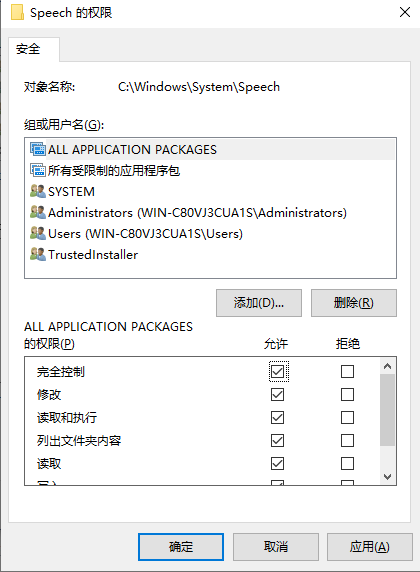Select the SYSTEM user group icon

pos(38,191)
